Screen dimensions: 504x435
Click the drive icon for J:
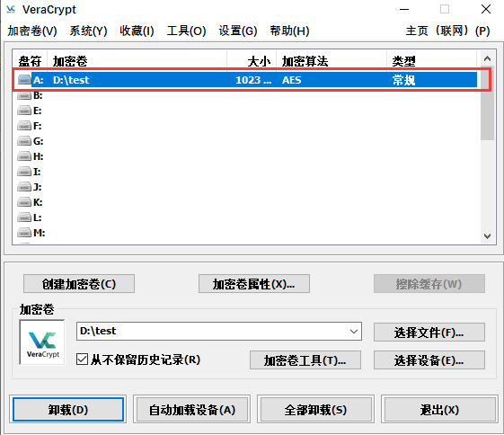pos(24,187)
